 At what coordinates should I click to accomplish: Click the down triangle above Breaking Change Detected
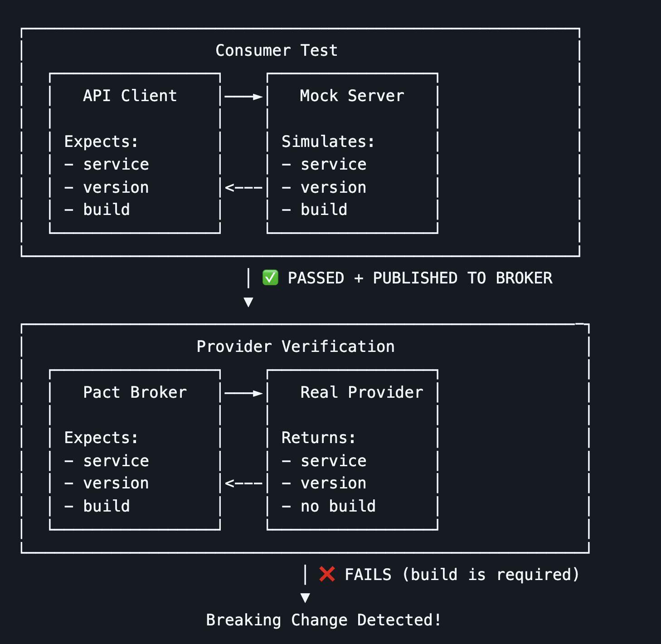click(x=305, y=598)
